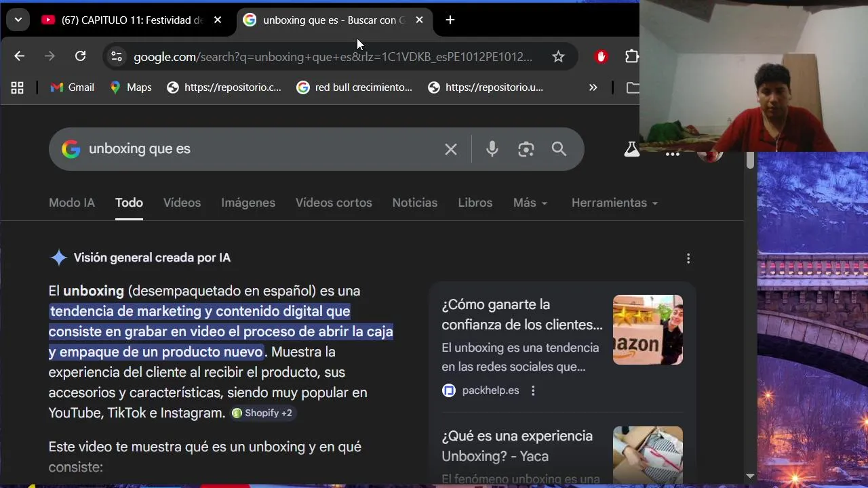Open the packhelp article thumbnail image
868x488 pixels.
coord(648,329)
